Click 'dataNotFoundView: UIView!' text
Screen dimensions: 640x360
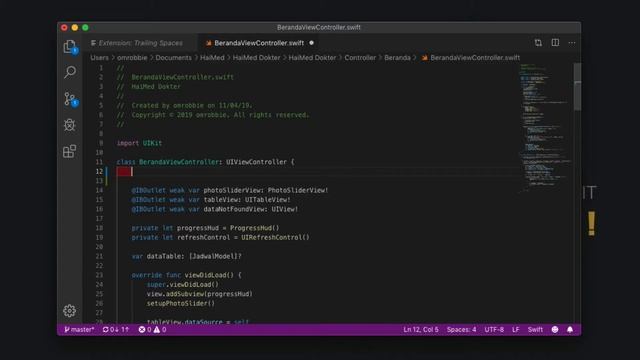click(251, 209)
